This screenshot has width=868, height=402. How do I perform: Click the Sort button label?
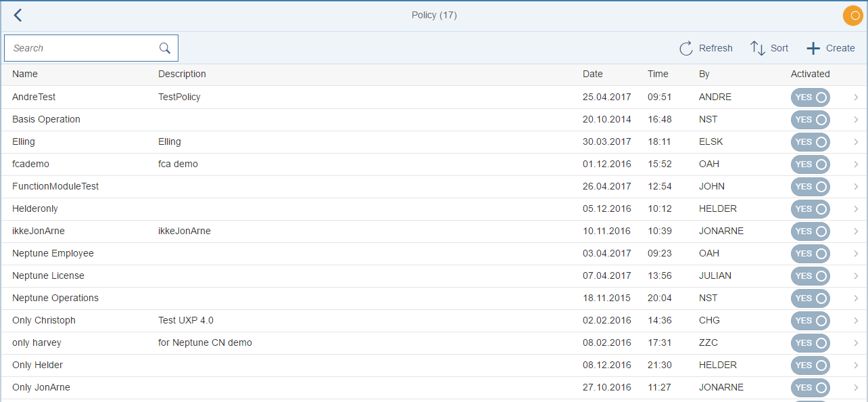click(779, 48)
